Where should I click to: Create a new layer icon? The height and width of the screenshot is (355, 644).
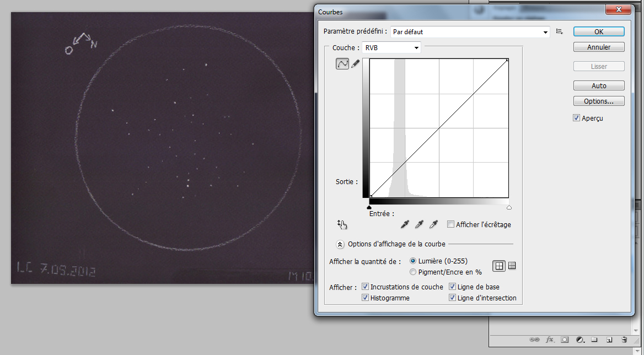click(609, 340)
